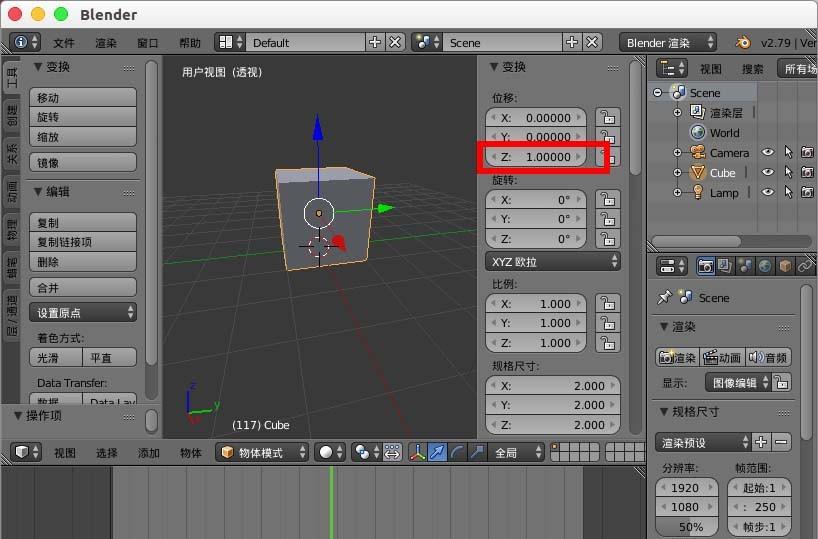Screen dimensions: 818x539
Task: Switch to Scene properties tab icon
Action: coord(745,267)
